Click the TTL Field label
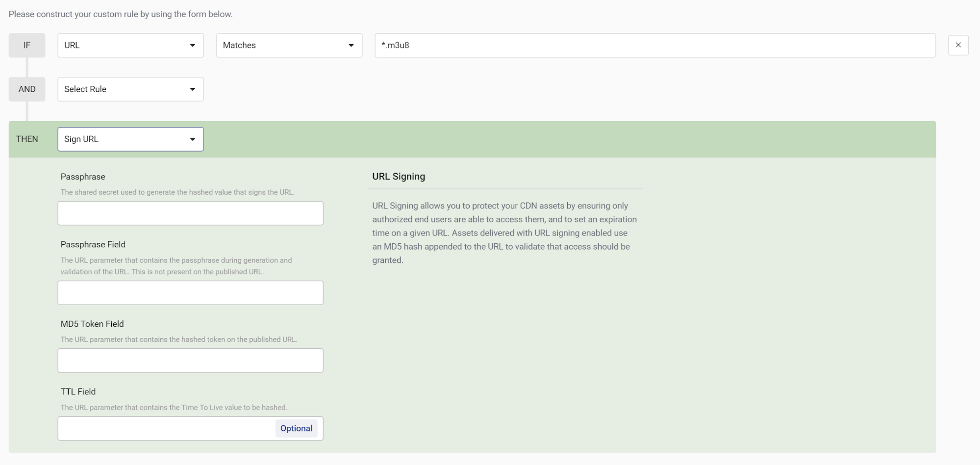 78,391
